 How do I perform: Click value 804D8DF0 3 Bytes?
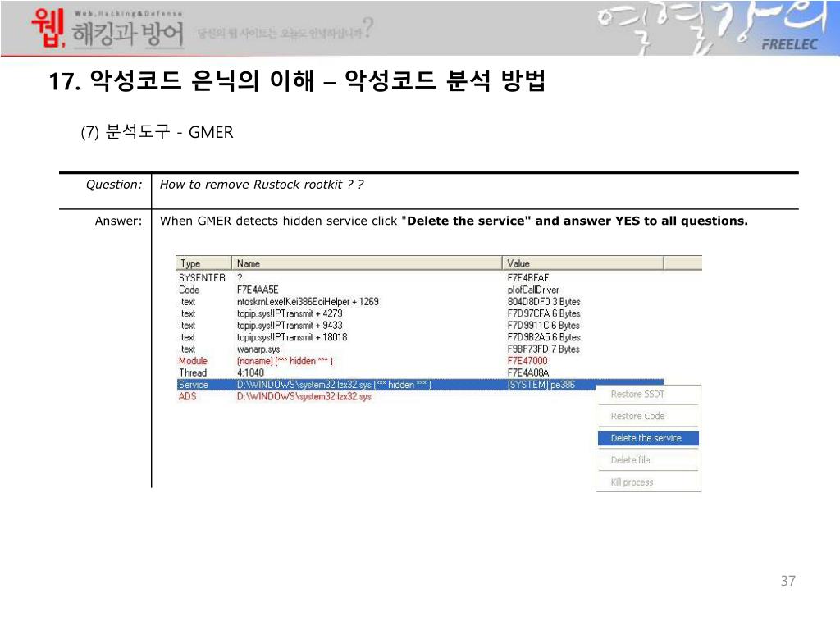(544, 302)
